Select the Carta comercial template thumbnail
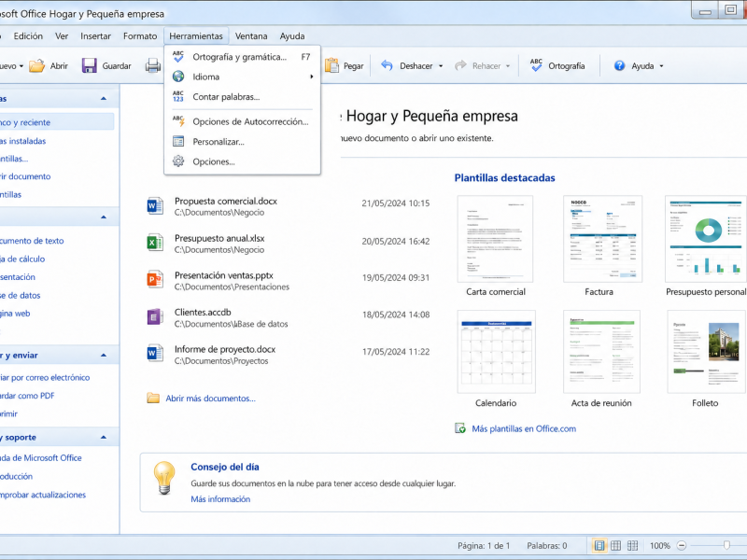This screenshot has height=560, width=747. (495, 239)
